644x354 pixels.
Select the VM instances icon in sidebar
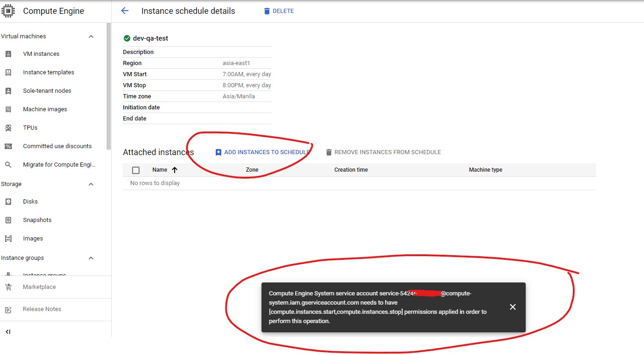8,54
